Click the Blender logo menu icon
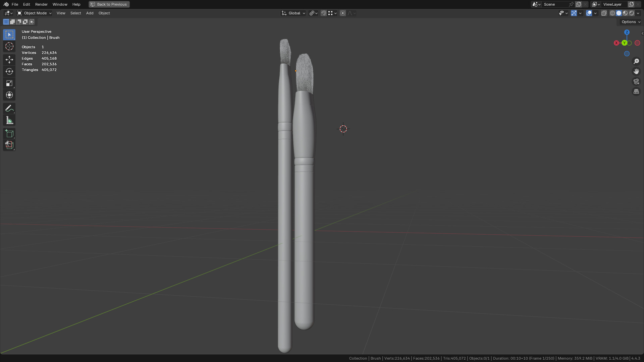This screenshot has width=644, height=362. (6, 4)
